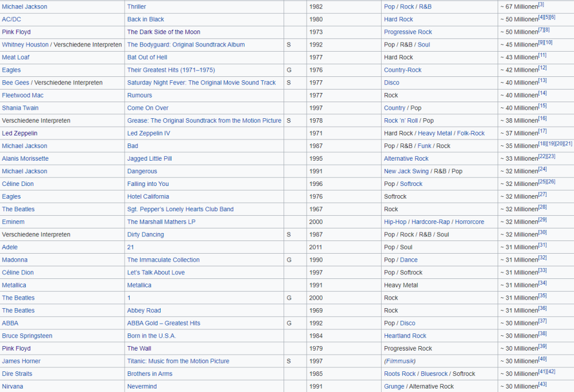574x392 pixels.
Task: Click the AC/DC artist link
Action: [11, 20]
